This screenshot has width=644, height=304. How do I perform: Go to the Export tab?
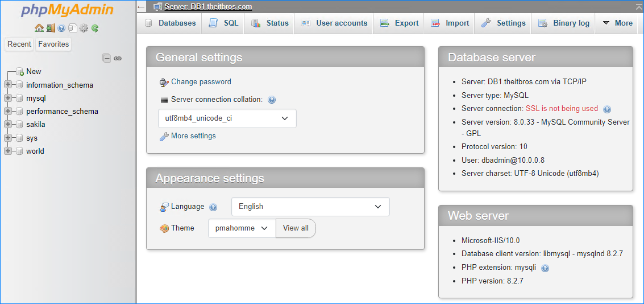399,23
